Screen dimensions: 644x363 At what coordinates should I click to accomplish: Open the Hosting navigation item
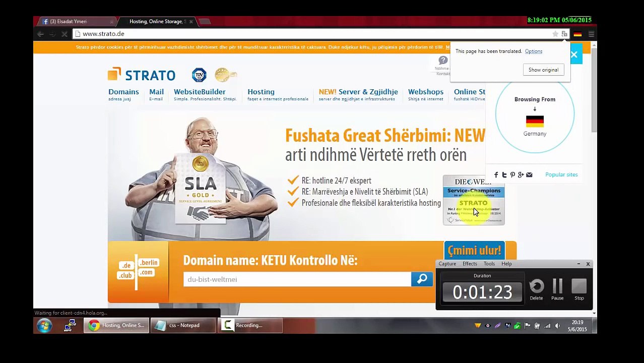pos(278,94)
